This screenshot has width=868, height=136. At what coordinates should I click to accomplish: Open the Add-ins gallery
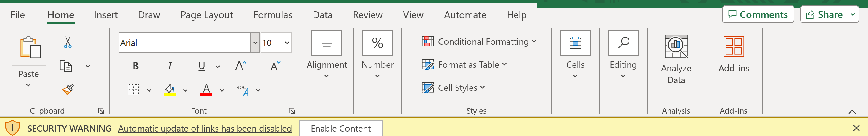734,54
